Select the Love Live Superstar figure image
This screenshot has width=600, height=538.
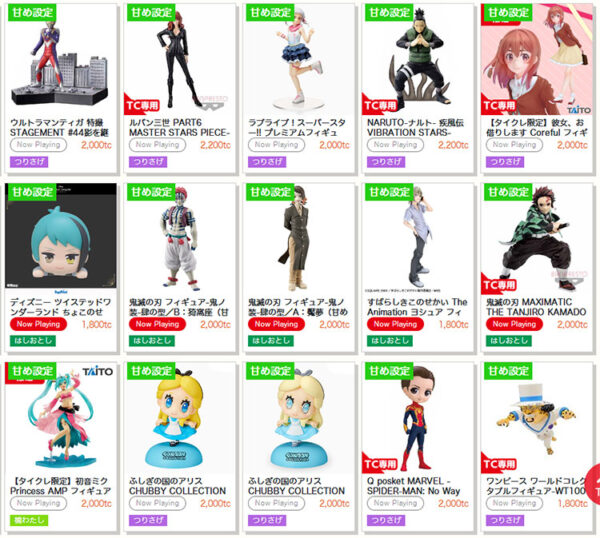pyautogui.click(x=298, y=60)
